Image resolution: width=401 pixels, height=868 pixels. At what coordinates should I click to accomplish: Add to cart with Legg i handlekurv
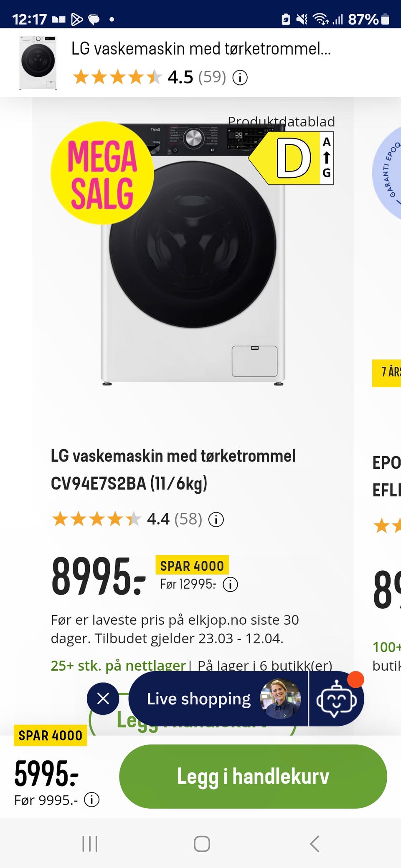click(x=253, y=776)
